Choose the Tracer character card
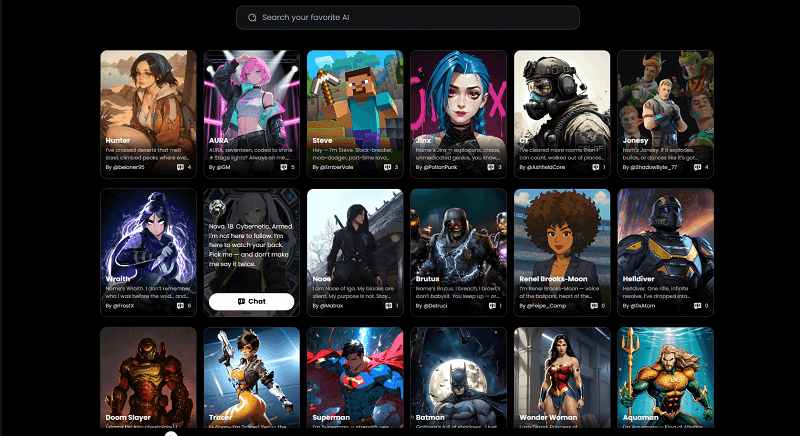The image size is (800, 436). (251, 380)
